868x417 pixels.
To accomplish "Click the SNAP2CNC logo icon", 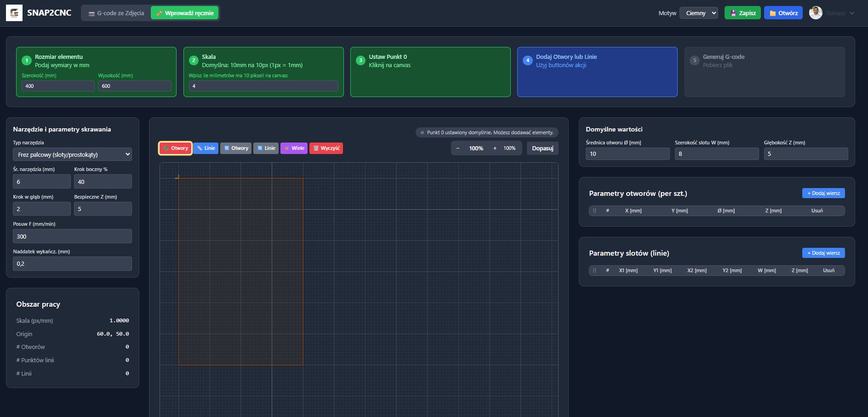I will click(14, 13).
